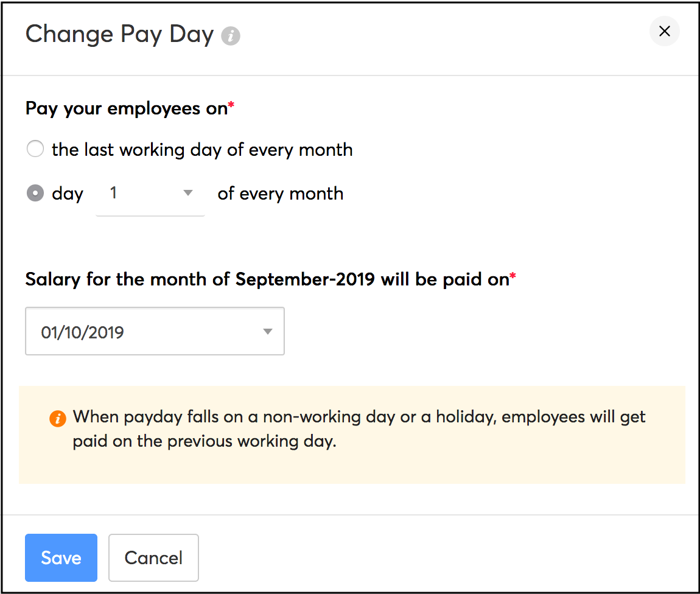Click the info icon beside Change Pay Day

click(x=231, y=37)
